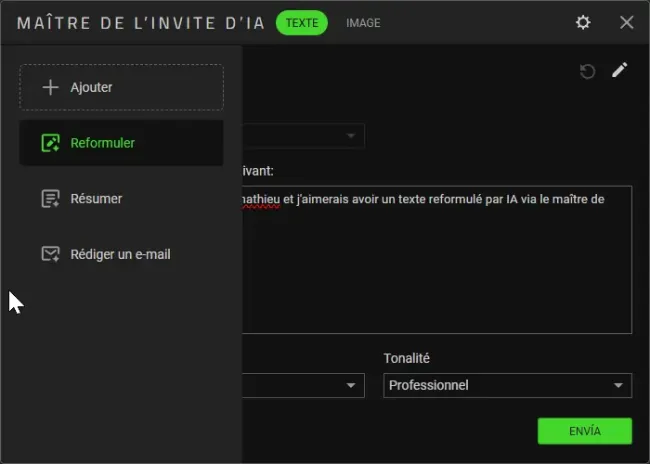Screen dimensions: 650x464
Task: Click the reset arrow icon
Action: tap(587, 71)
